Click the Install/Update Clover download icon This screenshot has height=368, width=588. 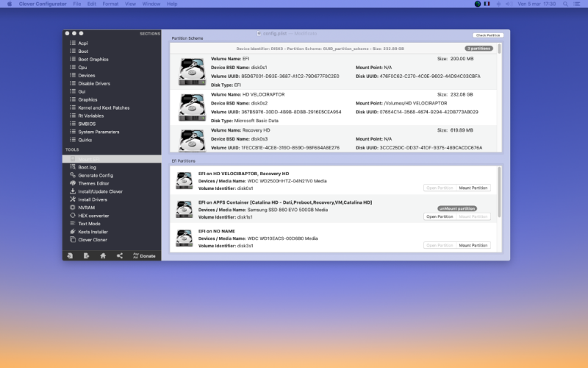pos(73,191)
